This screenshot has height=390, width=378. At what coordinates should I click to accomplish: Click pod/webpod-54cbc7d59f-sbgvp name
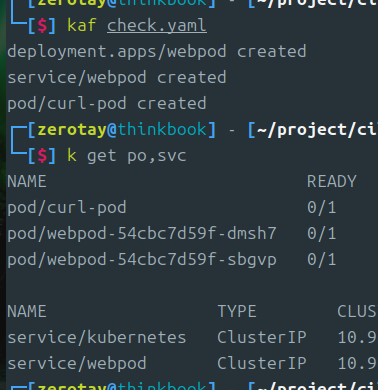pos(142,260)
